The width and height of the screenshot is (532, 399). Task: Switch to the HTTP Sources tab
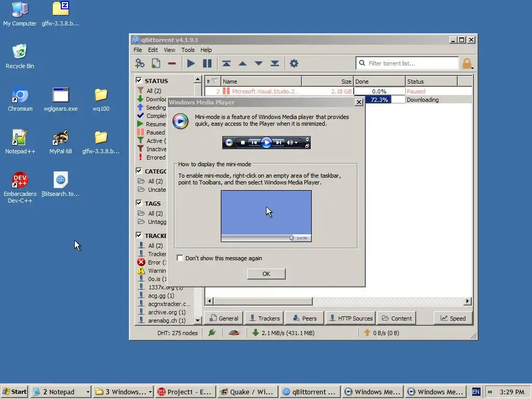(x=351, y=318)
